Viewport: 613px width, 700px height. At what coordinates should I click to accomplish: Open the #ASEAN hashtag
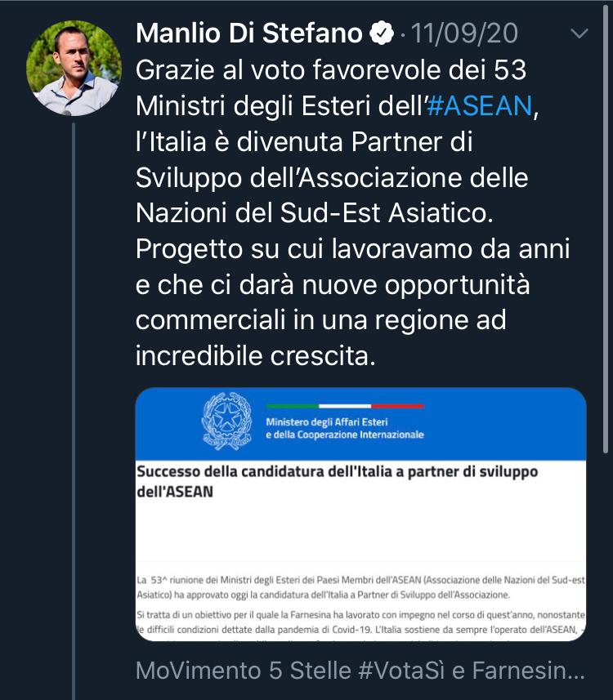[480, 106]
